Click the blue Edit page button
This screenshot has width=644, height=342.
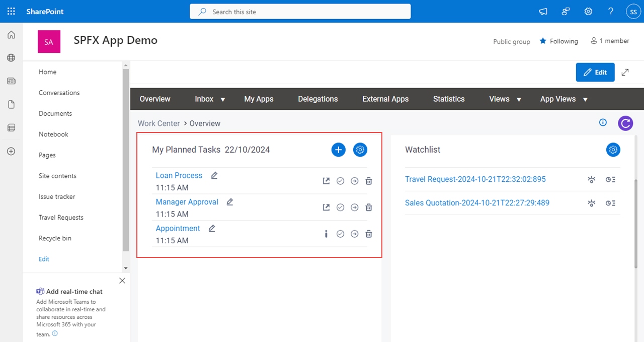(x=595, y=72)
